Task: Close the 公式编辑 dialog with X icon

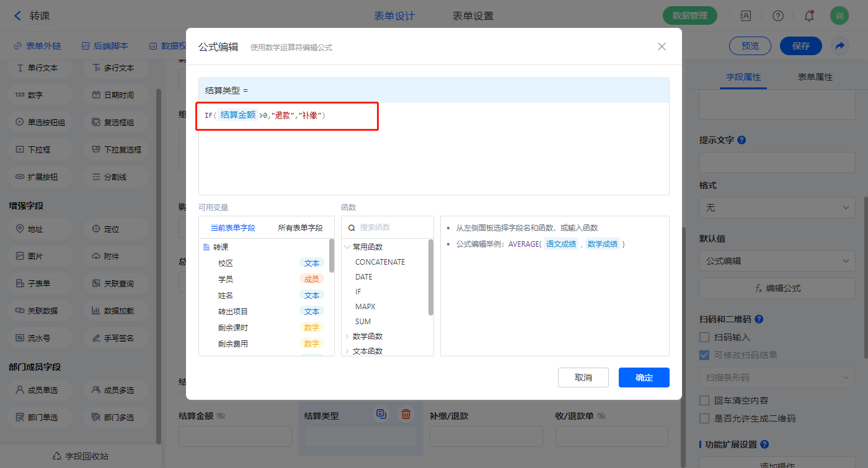Action: (x=662, y=46)
